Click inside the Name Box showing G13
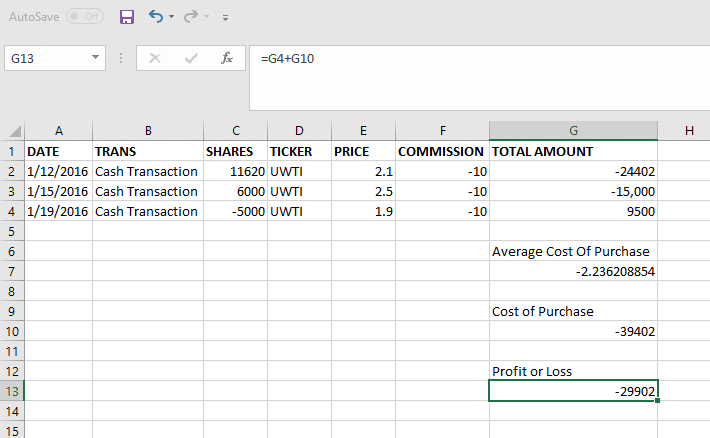The height and width of the screenshot is (438, 710). [47, 58]
